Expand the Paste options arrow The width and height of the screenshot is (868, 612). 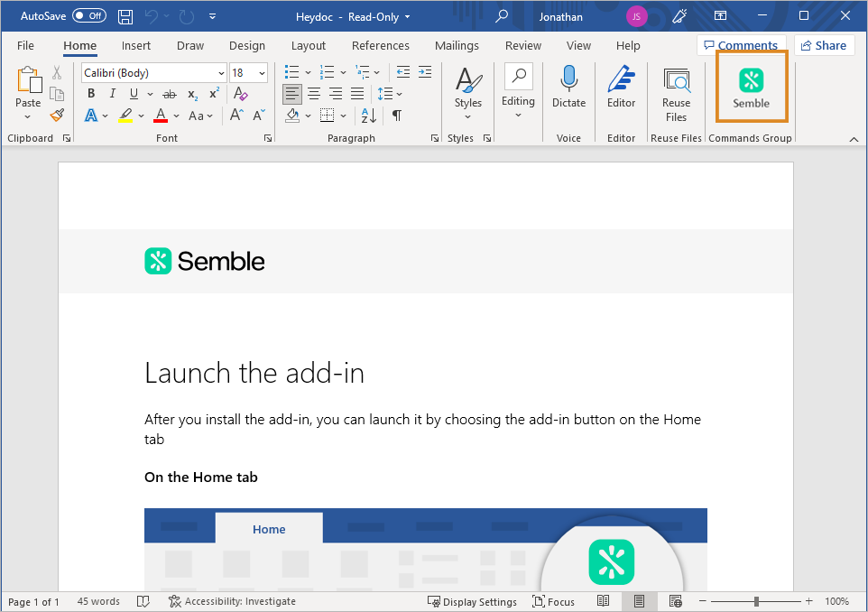tap(28, 116)
